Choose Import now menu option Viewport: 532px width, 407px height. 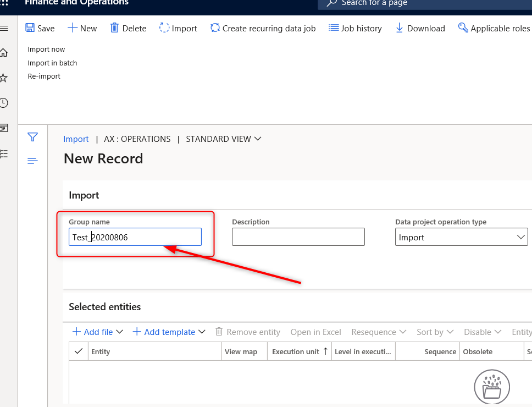(47, 50)
